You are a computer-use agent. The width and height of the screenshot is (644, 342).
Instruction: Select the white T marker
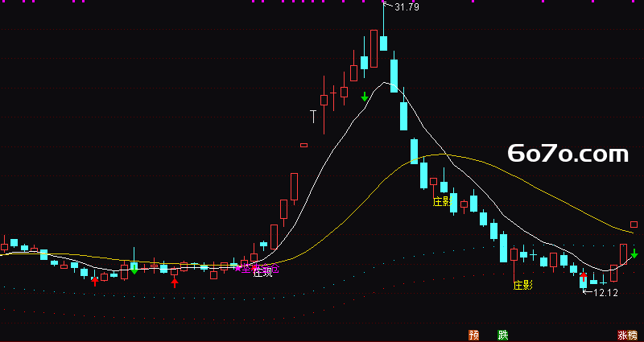pyautogui.click(x=314, y=117)
